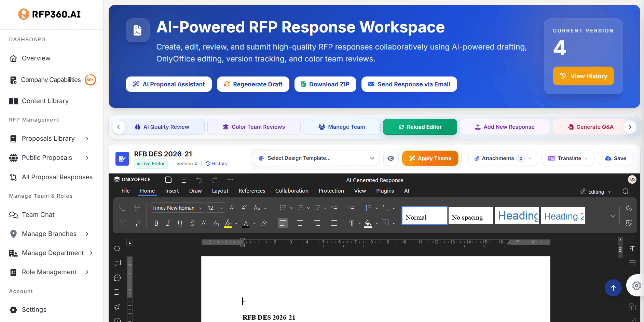
Task: Expand the Attachments dropdown
Action: (503, 158)
